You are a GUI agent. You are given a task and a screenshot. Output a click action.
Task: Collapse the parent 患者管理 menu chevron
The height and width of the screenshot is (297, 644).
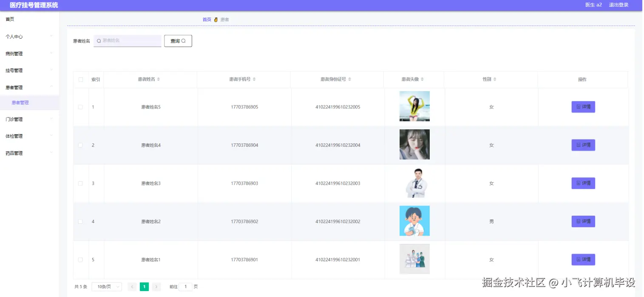[x=51, y=87]
